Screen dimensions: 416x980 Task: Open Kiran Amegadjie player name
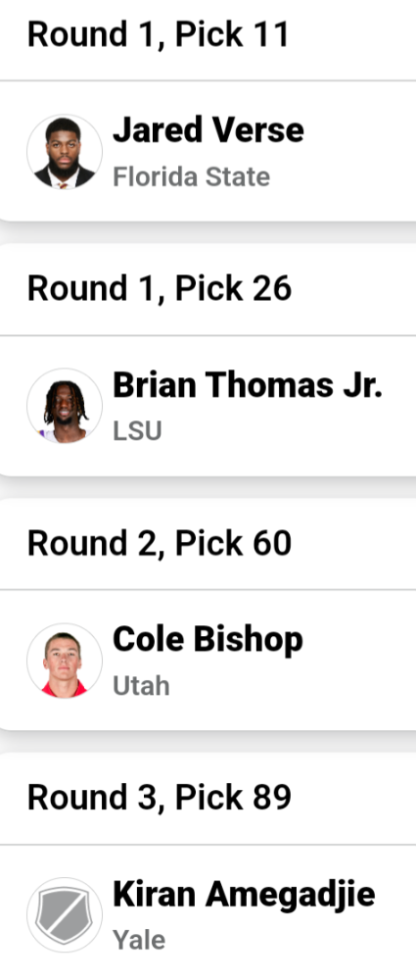[244, 895]
